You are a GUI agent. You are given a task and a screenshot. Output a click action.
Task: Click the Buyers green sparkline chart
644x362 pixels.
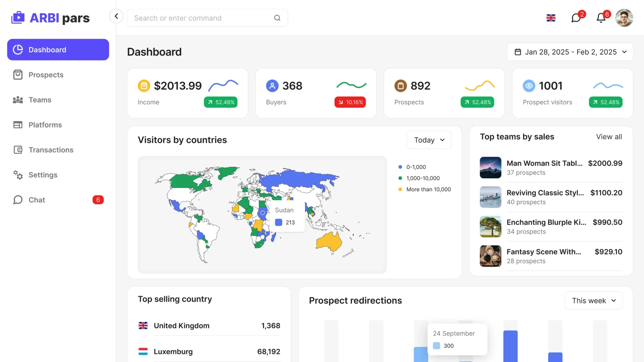352,85
